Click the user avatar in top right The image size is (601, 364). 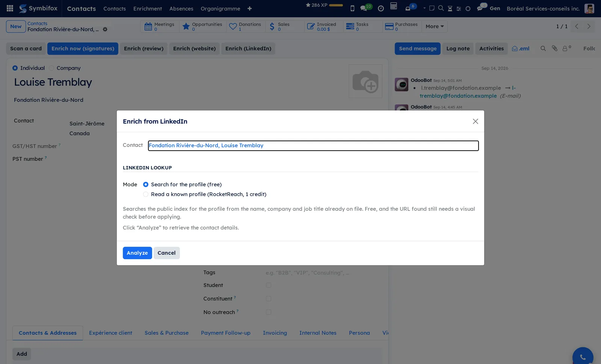pyautogui.click(x=589, y=8)
